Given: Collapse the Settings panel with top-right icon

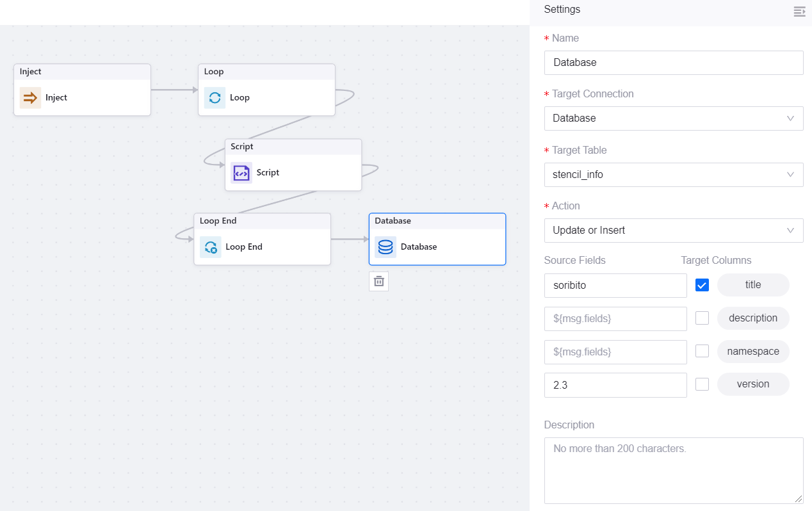Looking at the screenshot, I should [x=799, y=12].
